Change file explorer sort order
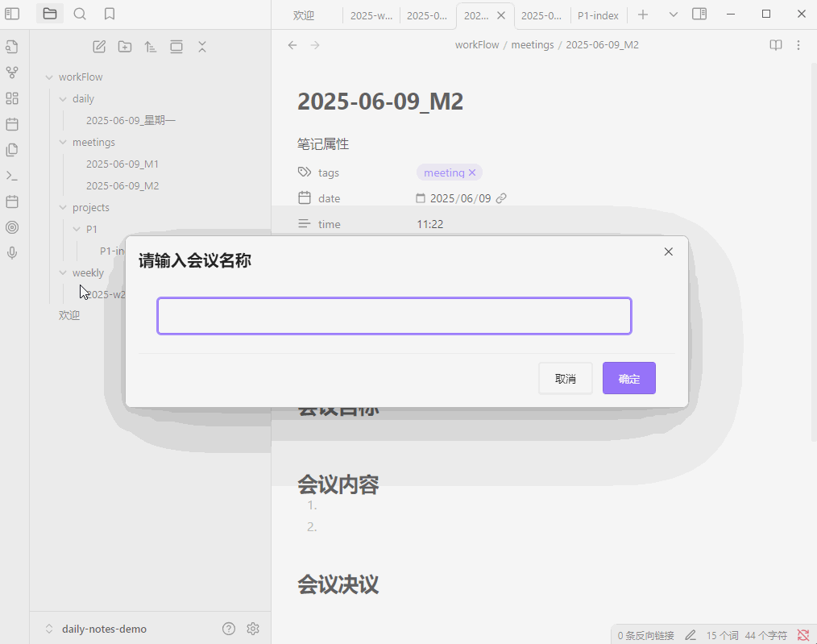817x644 pixels. pyautogui.click(x=151, y=47)
